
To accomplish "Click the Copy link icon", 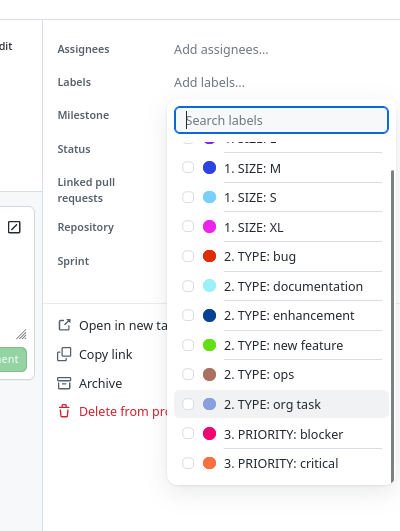I will coord(64,355).
